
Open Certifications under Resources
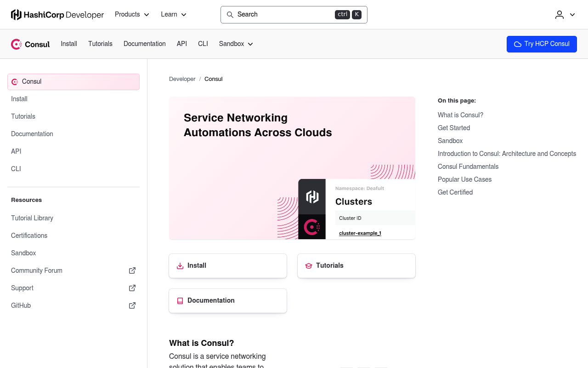click(73, 236)
